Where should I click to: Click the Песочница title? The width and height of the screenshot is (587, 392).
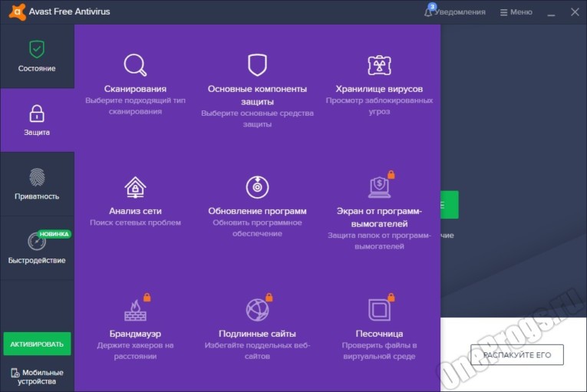(x=379, y=334)
